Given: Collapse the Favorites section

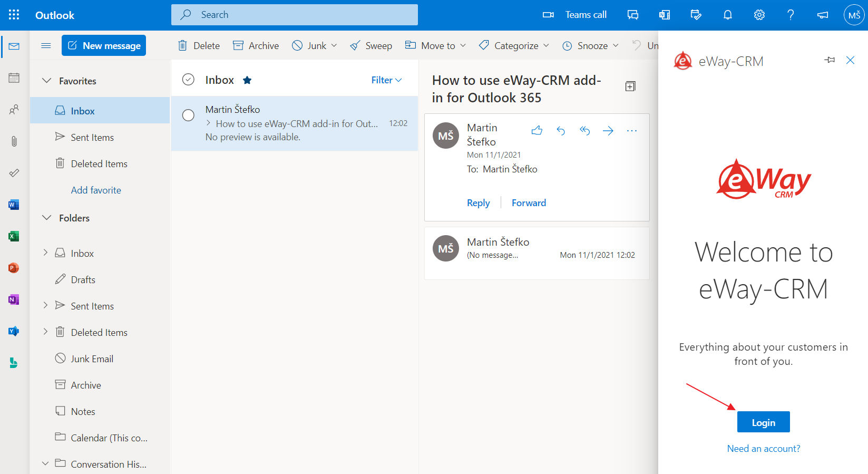Looking at the screenshot, I should 47,81.
